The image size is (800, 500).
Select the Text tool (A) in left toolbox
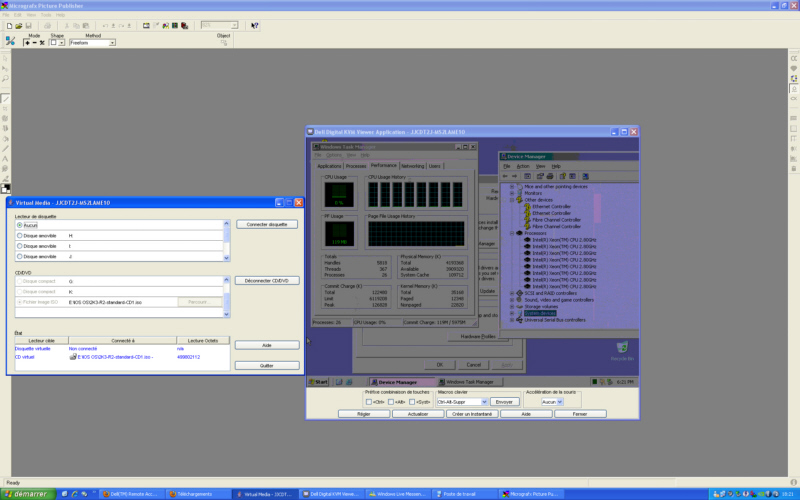[x=5, y=159]
